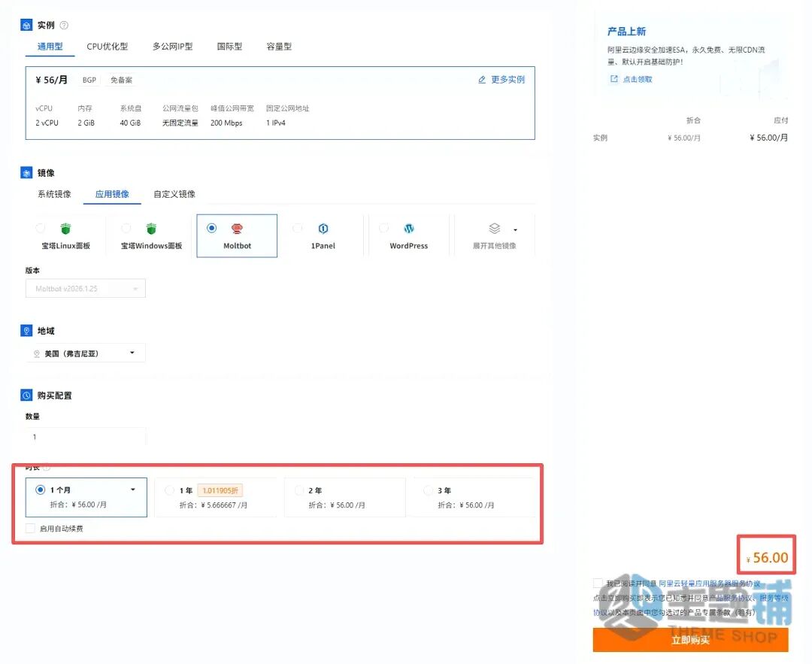Open the 系统镜像 tab
The height and width of the screenshot is (664, 812).
(54, 194)
